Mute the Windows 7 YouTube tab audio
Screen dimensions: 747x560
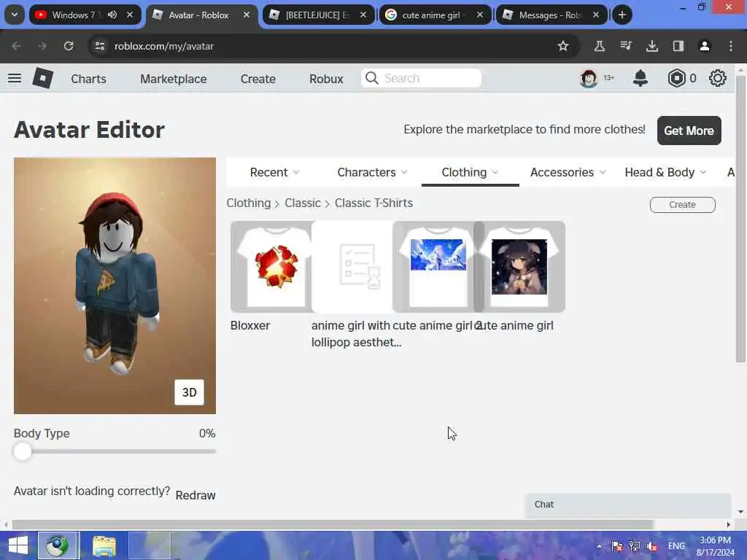point(112,15)
